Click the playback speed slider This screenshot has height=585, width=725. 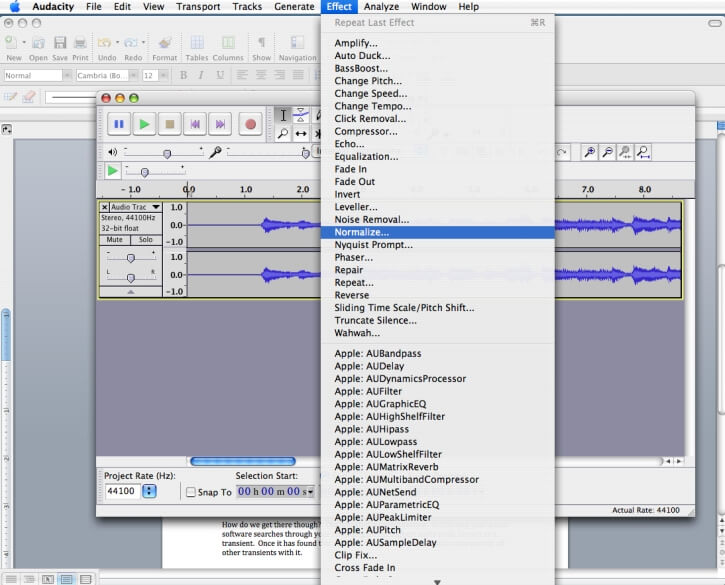pos(144,172)
